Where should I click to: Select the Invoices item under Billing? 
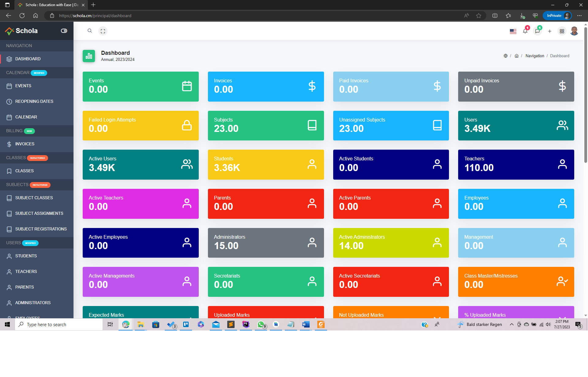[x=25, y=144]
